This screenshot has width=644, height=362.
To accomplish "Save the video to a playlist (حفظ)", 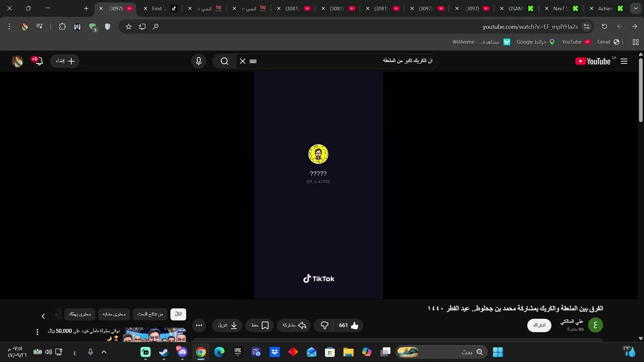I will (260, 325).
